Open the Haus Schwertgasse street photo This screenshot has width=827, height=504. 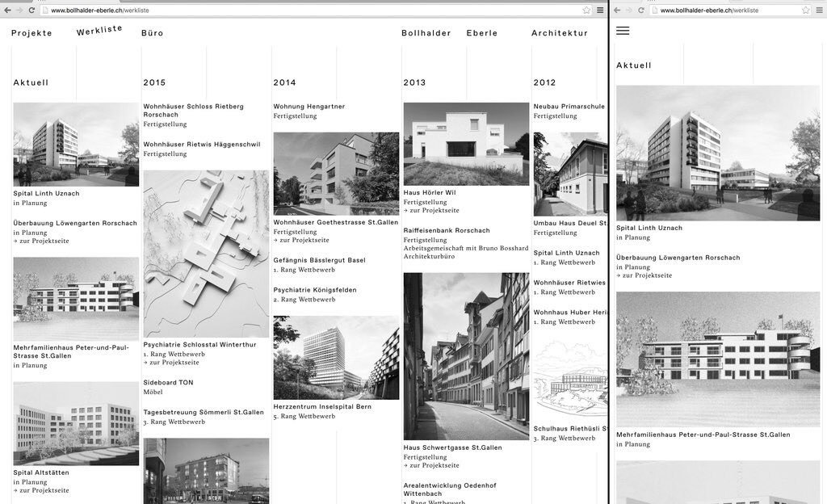466,356
